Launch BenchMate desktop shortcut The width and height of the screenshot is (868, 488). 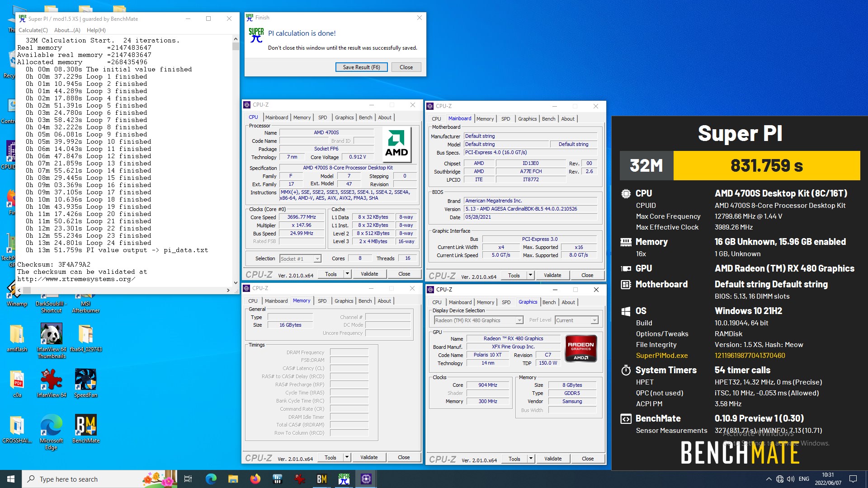point(85,429)
